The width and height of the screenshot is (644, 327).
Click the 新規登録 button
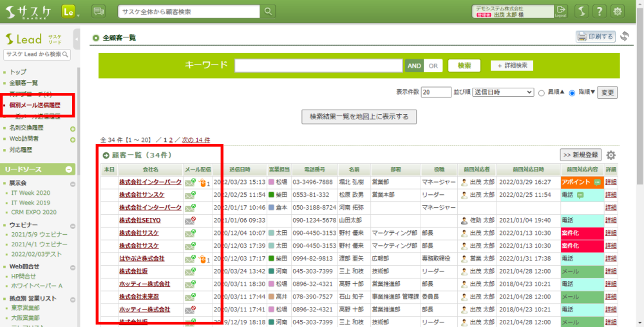[580, 155]
